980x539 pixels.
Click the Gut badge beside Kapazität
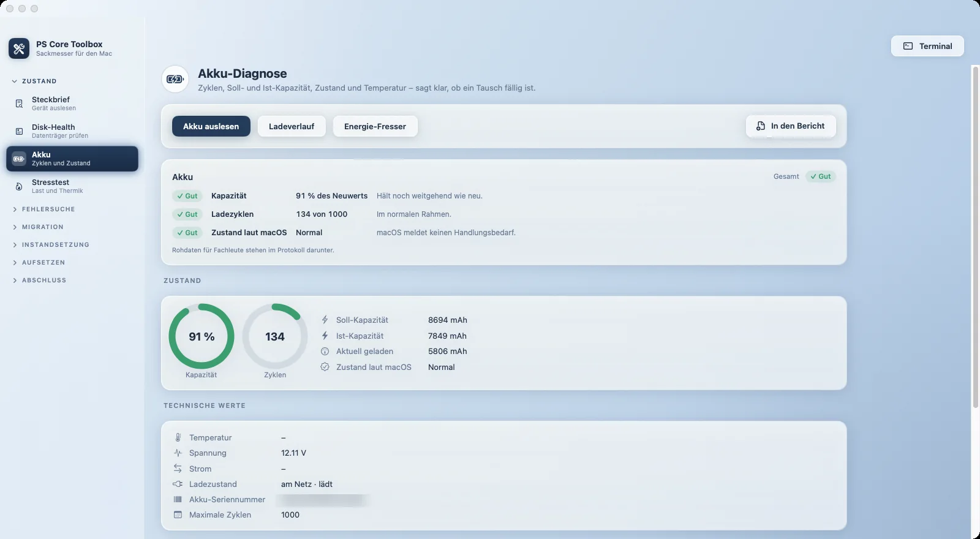(x=187, y=196)
